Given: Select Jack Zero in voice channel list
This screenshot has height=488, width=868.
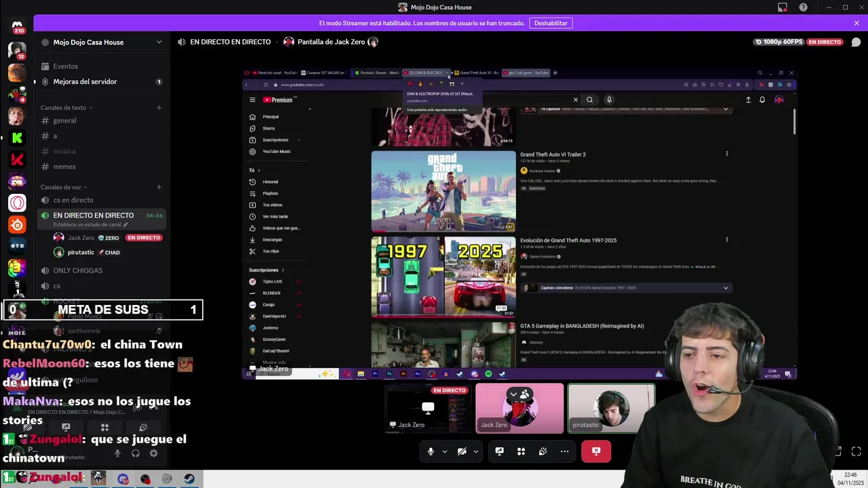Looking at the screenshot, I should [x=108, y=238].
